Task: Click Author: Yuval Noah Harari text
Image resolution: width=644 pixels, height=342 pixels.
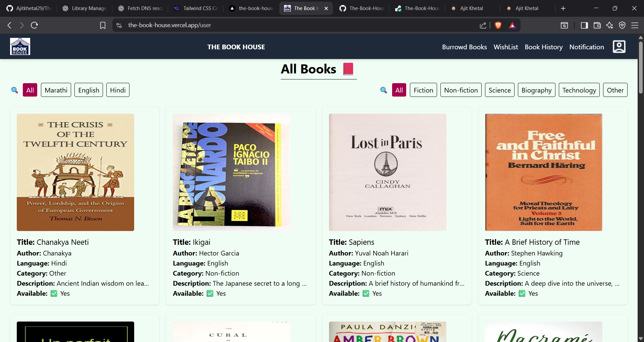Action: (368, 253)
